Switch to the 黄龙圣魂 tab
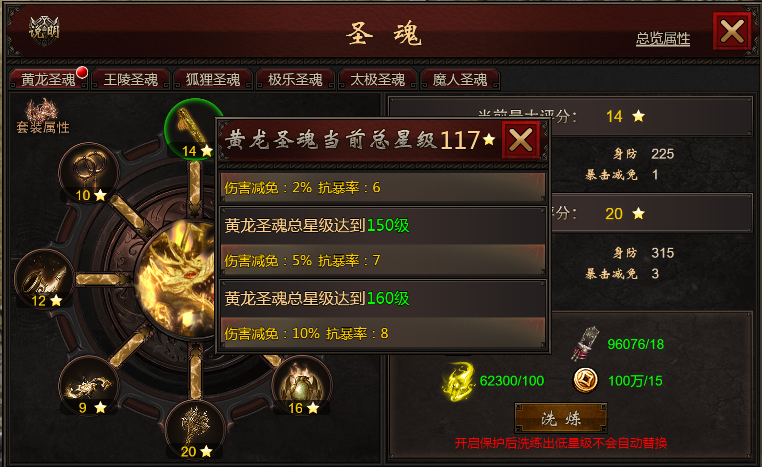762x467 pixels. pyautogui.click(x=48, y=79)
